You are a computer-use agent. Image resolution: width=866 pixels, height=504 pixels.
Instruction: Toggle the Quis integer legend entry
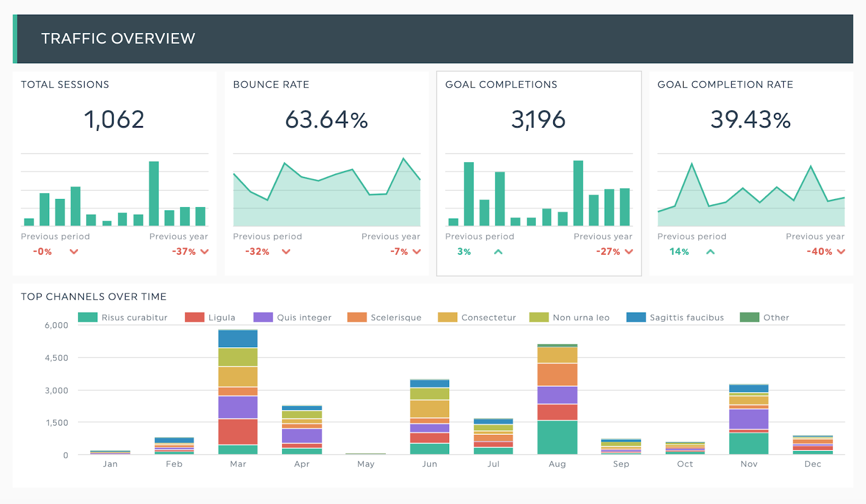coord(292,317)
